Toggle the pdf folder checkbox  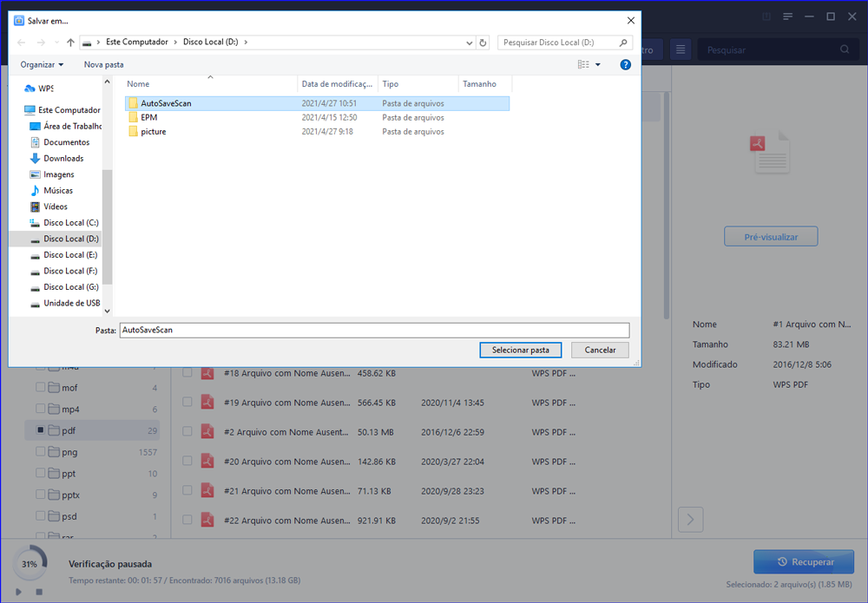pyautogui.click(x=41, y=429)
